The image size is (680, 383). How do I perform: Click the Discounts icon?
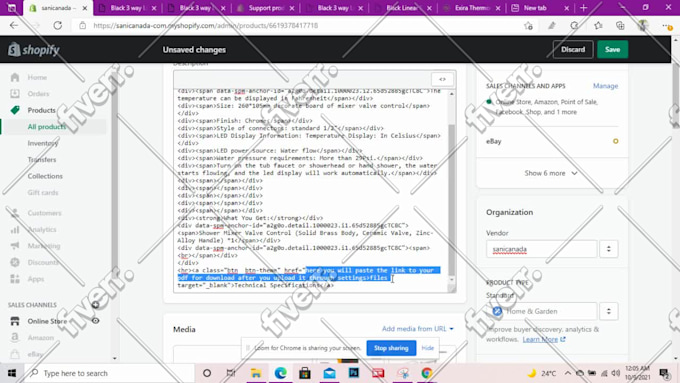coord(15,262)
